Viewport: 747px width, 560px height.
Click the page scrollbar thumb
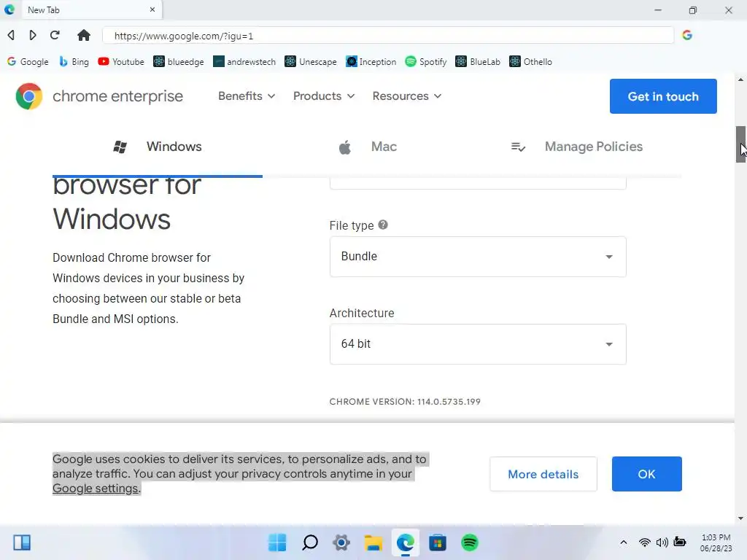740,144
